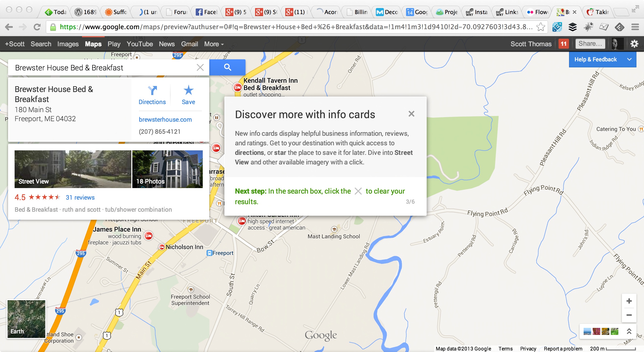Click the Decor tab

(x=387, y=12)
